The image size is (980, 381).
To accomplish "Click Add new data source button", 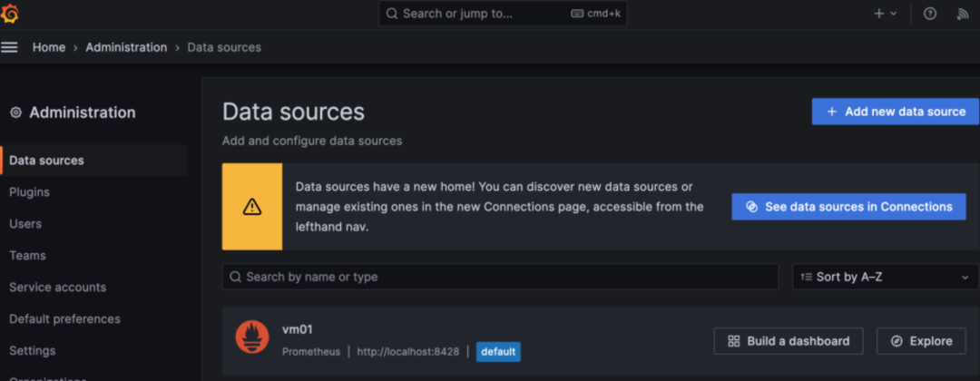I will point(895,112).
